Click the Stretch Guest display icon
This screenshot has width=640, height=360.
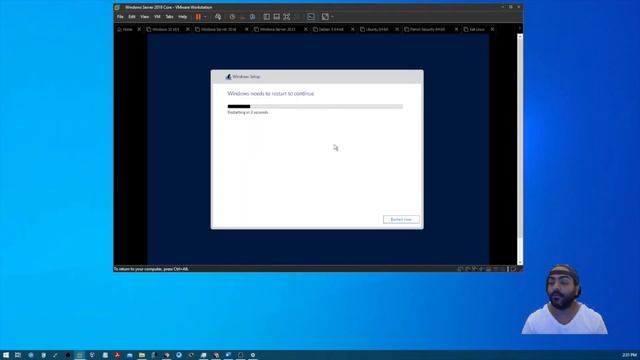325,17
